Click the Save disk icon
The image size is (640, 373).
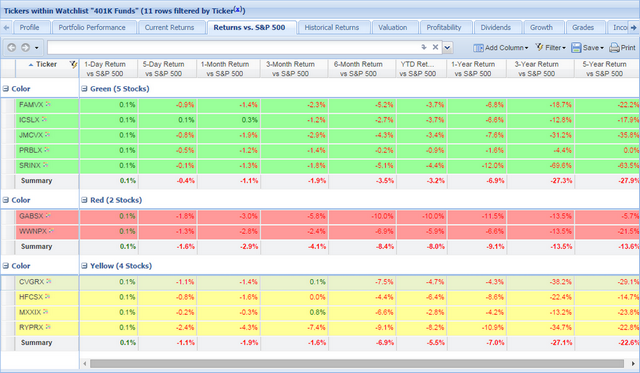click(576, 48)
